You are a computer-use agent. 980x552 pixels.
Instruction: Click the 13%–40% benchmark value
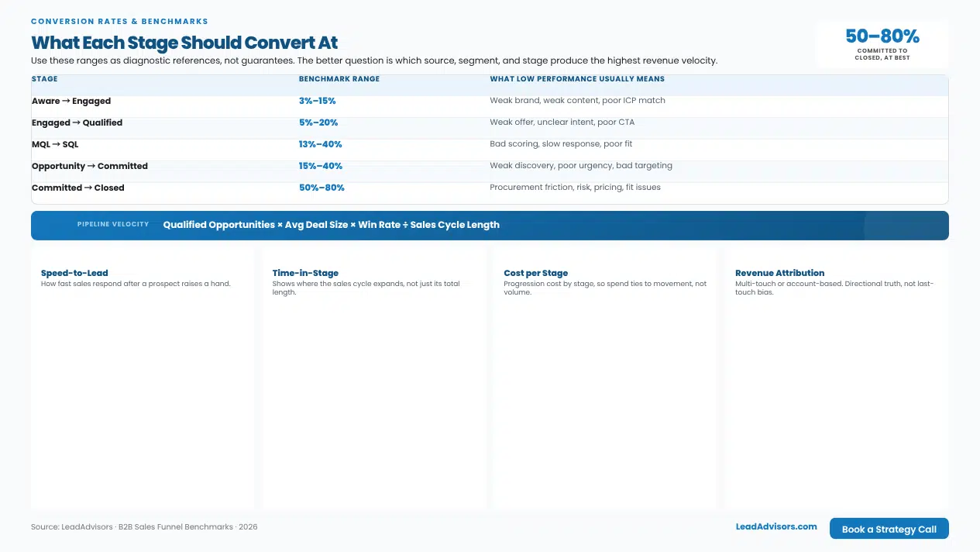(x=321, y=144)
